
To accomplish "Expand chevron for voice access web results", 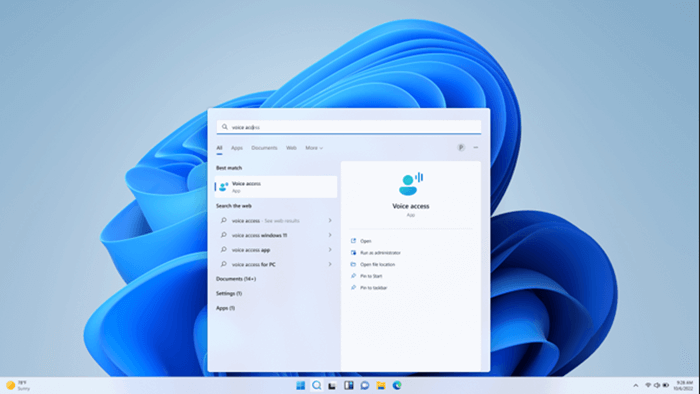I will 330,220.
